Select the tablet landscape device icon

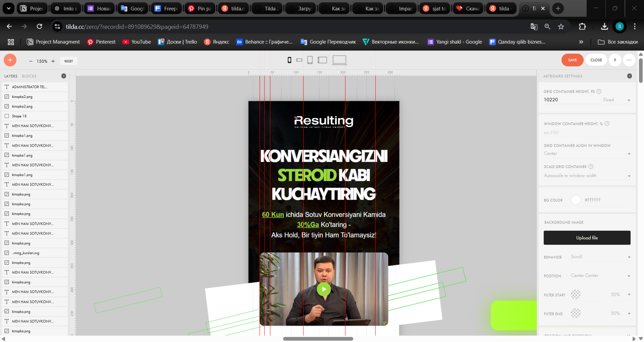322,60
